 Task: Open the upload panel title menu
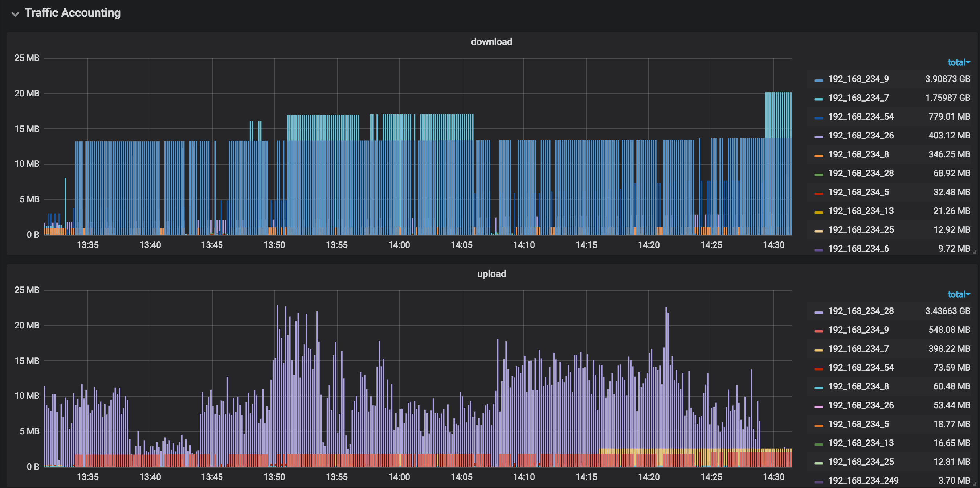491,274
